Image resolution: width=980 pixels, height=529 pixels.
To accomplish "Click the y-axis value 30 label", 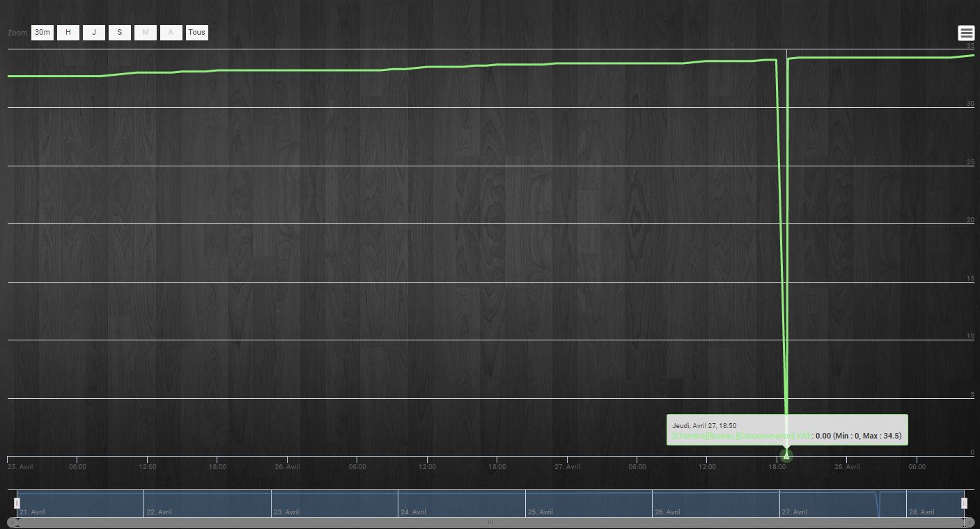I will [x=970, y=104].
